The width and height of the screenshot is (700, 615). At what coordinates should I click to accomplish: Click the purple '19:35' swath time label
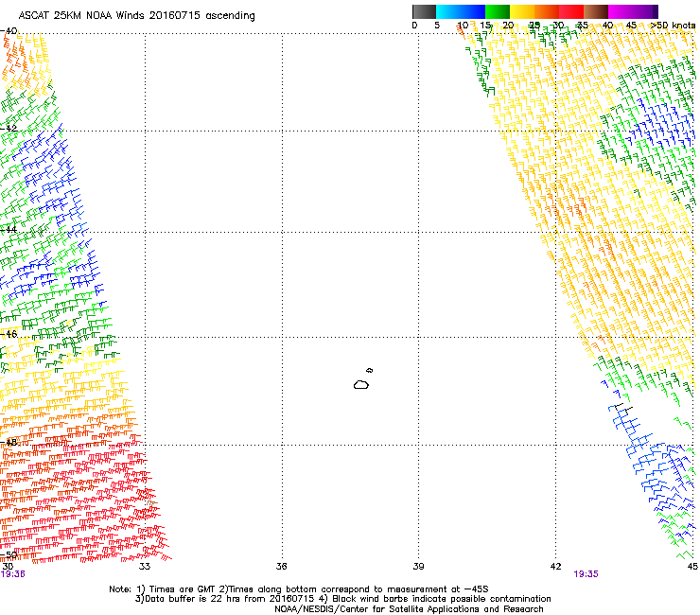pos(586,574)
